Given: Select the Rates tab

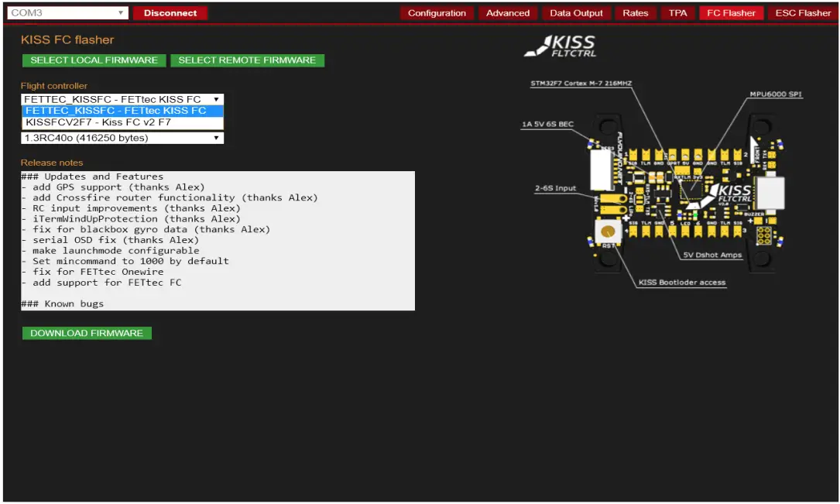Looking at the screenshot, I should point(635,13).
